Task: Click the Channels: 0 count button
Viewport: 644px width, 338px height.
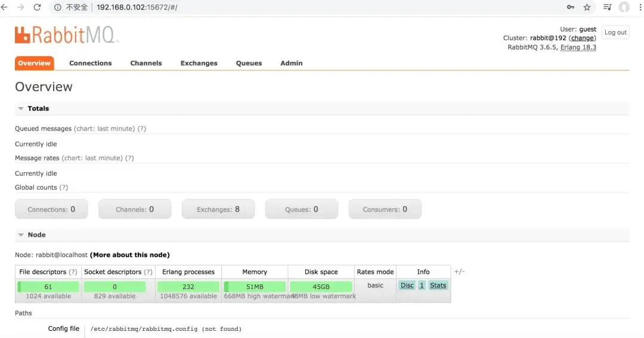Action: click(135, 209)
